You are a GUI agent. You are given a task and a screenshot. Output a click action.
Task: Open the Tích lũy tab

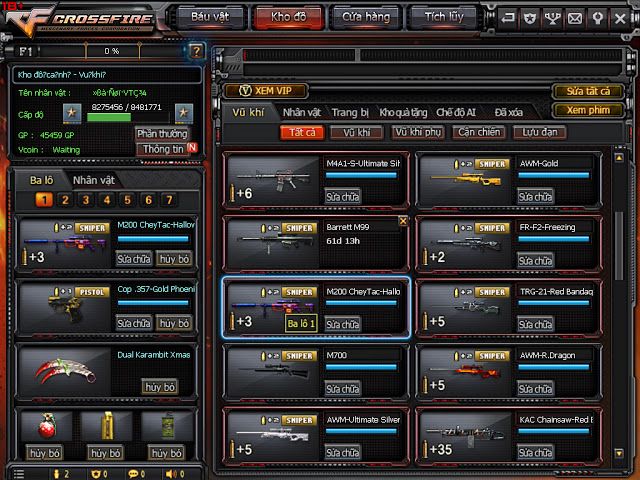pos(444,17)
